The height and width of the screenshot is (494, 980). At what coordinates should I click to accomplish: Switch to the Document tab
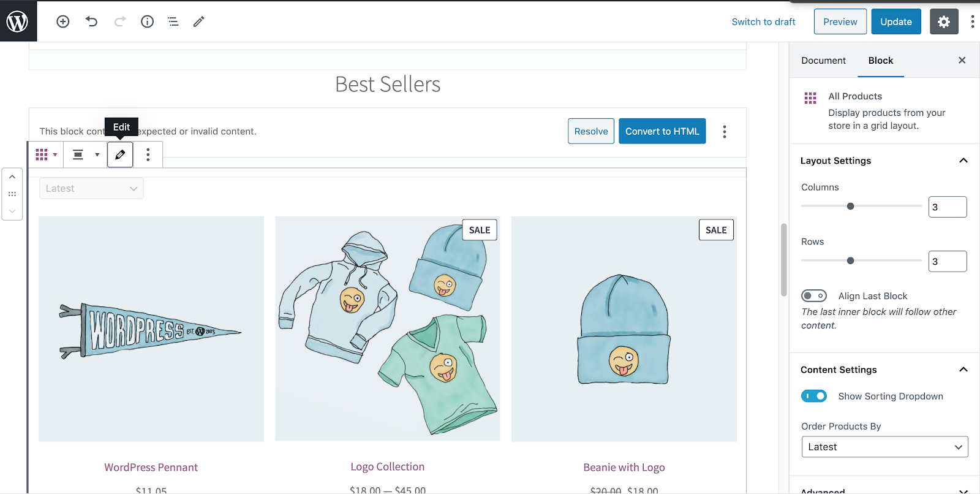tap(823, 60)
